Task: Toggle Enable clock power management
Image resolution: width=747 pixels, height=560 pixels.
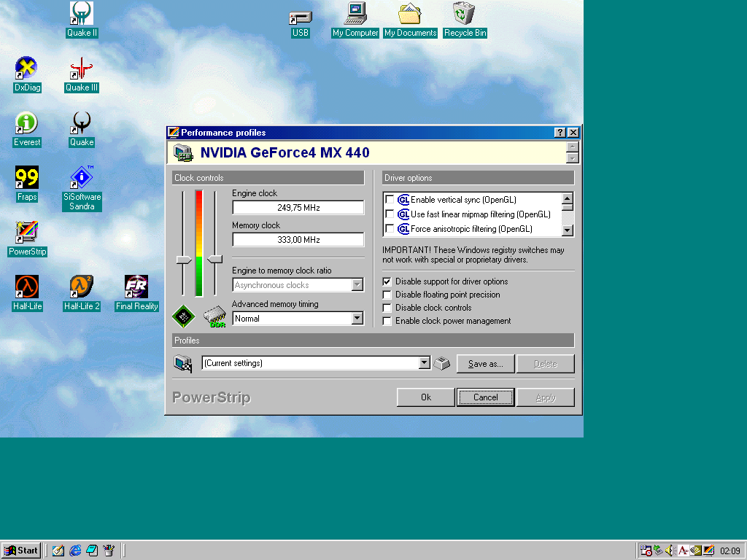Action: click(387, 321)
